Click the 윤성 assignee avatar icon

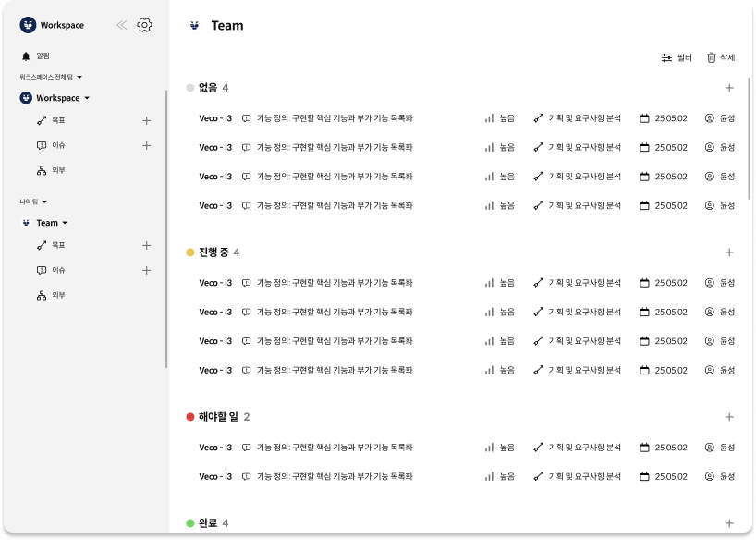(708, 117)
